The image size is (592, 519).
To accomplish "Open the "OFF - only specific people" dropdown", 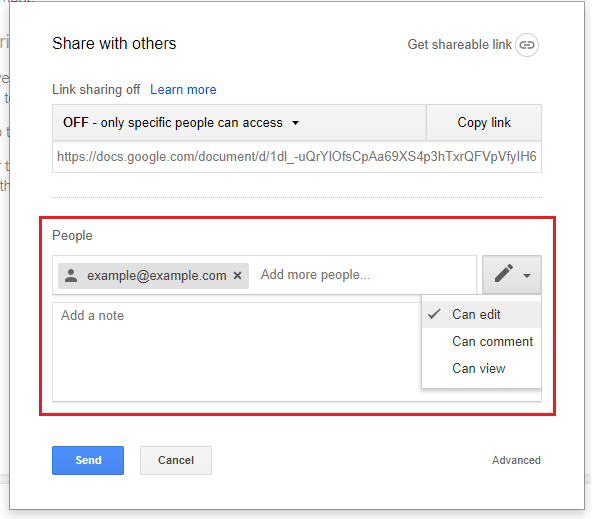I will point(239,123).
